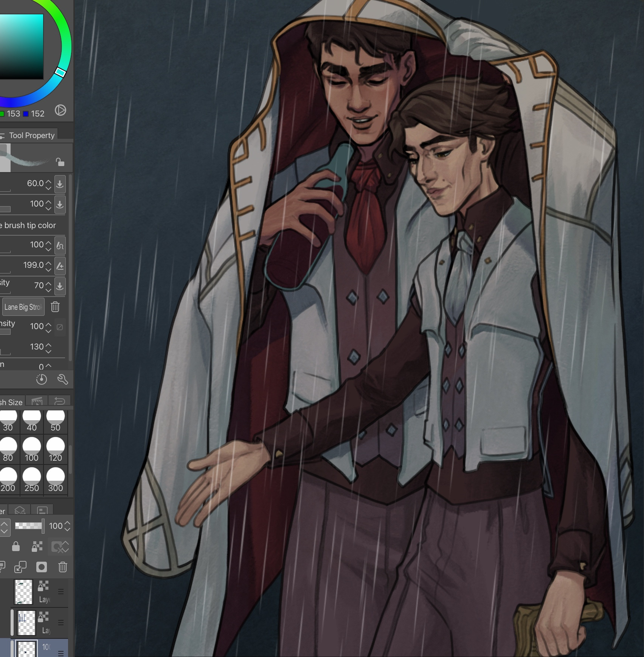The height and width of the screenshot is (657, 644).
Task: Open blending mode dropdown arrows in layer panel
Action: pyautogui.click(x=4, y=527)
